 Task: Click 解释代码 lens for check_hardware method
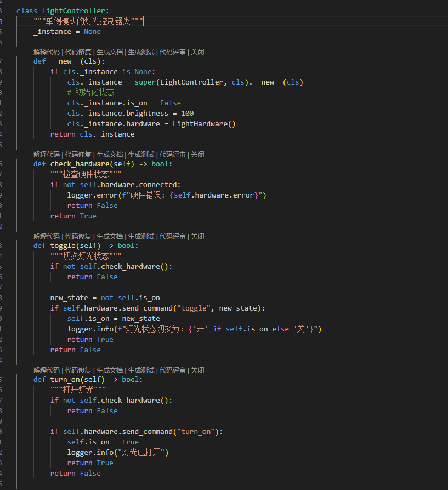coord(47,154)
